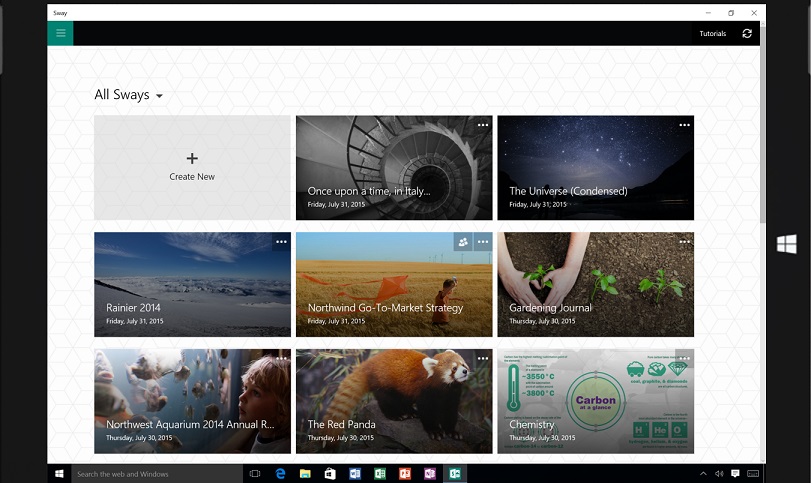Open the Store from the taskbar

click(330, 474)
